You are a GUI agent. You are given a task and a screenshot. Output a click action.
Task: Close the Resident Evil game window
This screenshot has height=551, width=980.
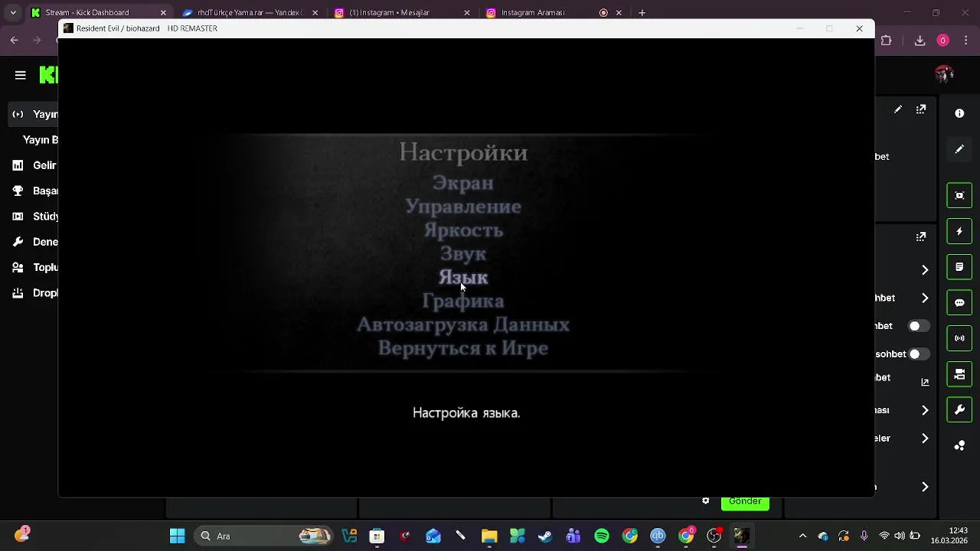(859, 28)
